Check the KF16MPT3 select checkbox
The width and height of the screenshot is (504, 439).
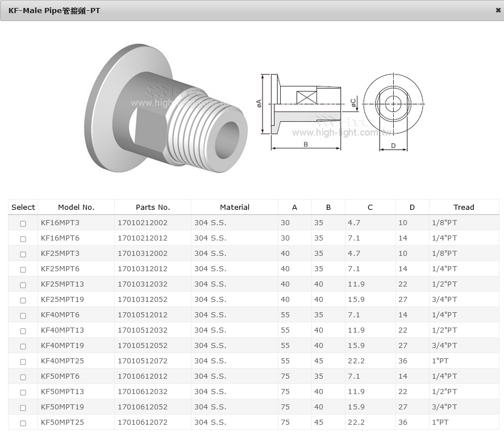(x=23, y=223)
